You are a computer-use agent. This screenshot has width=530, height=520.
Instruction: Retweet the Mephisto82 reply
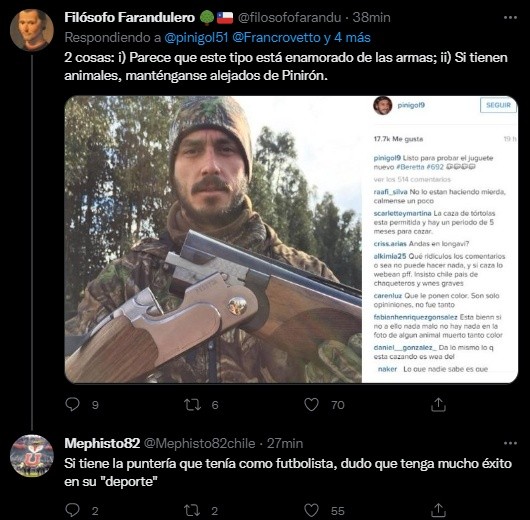point(192,511)
